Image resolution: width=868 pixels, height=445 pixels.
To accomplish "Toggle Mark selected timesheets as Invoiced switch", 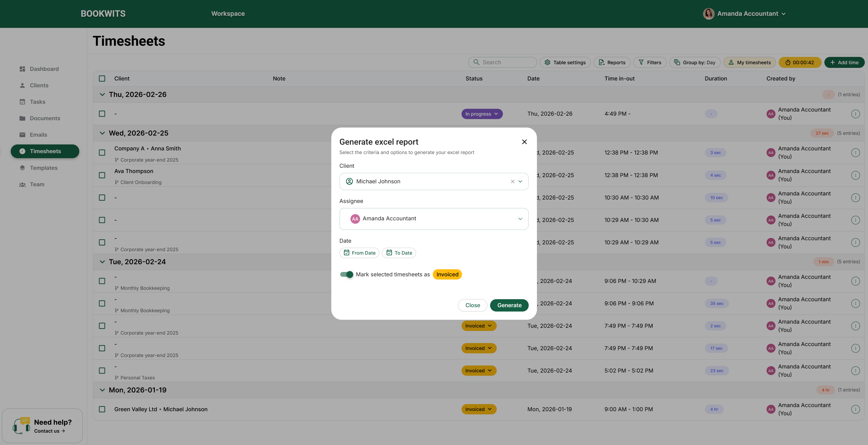I will (346, 274).
